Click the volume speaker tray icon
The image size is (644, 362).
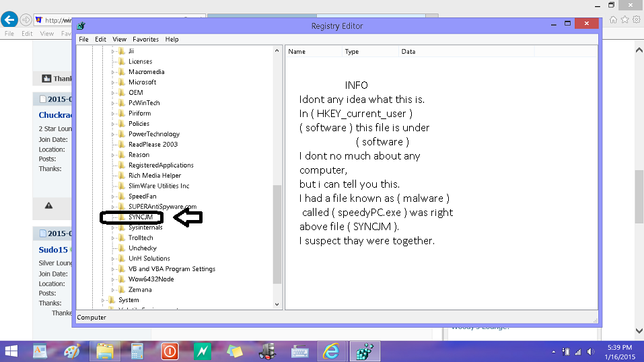click(x=591, y=352)
